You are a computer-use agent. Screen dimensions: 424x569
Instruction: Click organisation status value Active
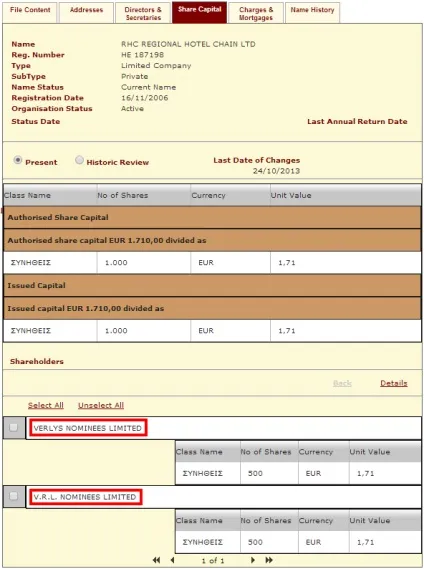pyautogui.click(x=132, y=109)
